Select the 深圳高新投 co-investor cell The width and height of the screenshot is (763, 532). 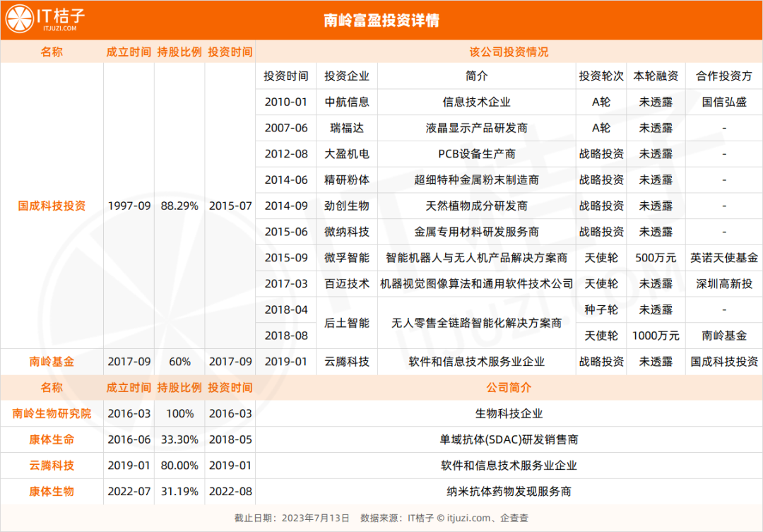click(724, 284)
